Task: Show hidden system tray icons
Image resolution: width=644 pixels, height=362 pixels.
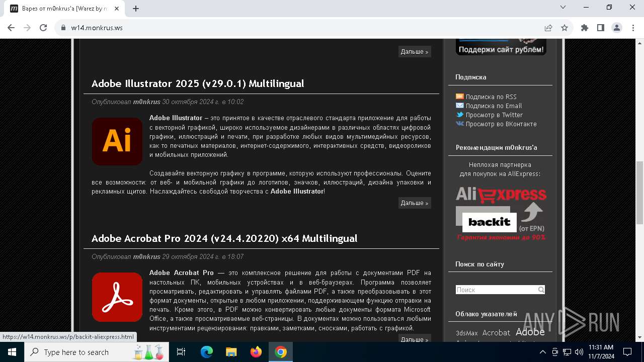Action: [543, 352]
